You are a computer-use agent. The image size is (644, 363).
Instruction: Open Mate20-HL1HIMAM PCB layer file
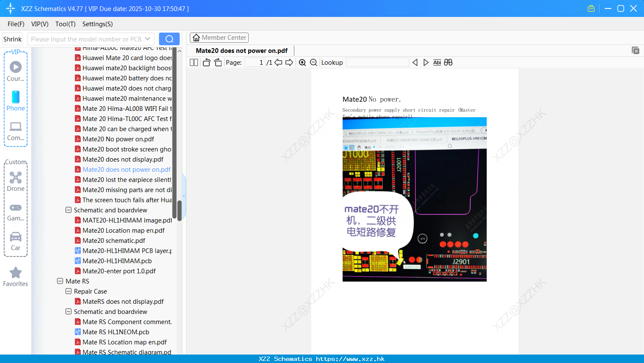[x=127, y=250]
